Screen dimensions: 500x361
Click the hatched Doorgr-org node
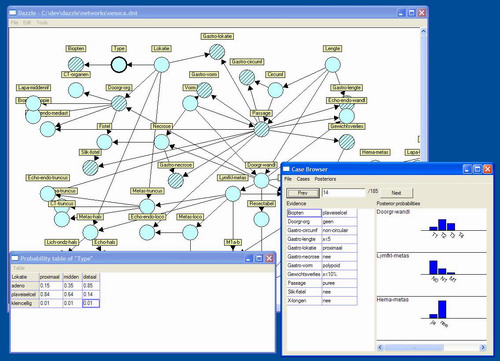(x=119, y=103)
